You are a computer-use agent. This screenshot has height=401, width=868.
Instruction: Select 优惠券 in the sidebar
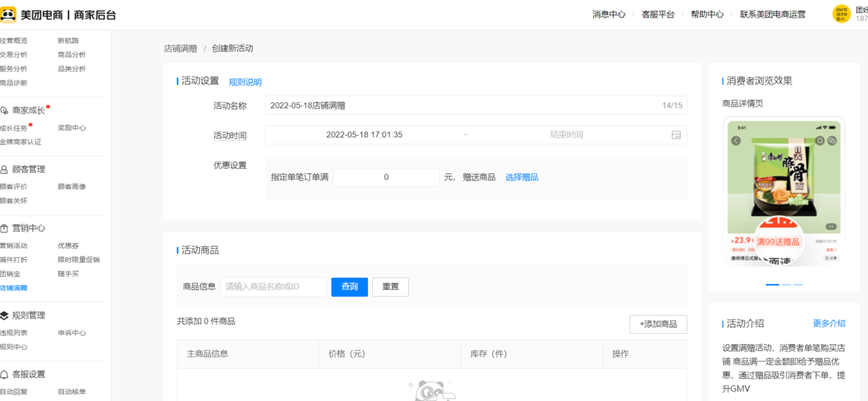(68, 246)
